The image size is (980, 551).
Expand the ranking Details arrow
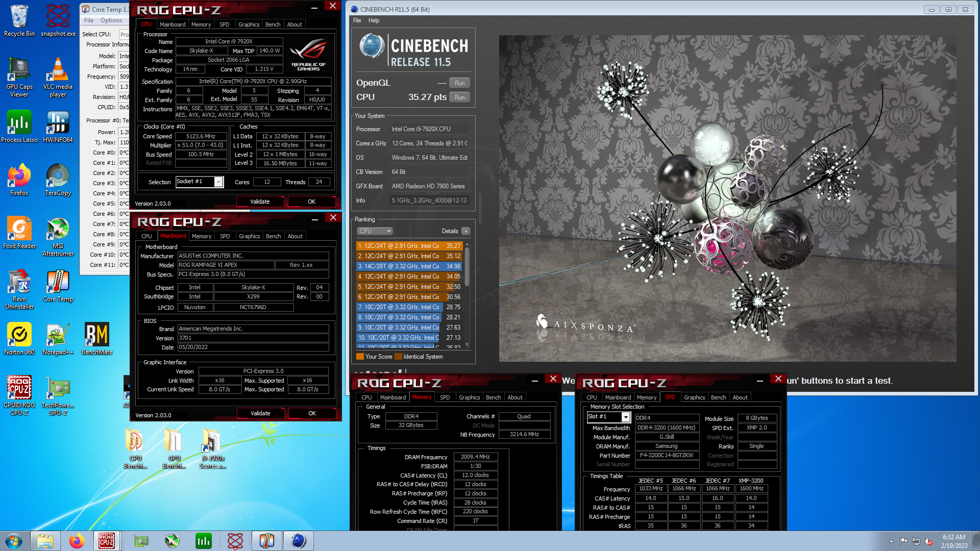click(465, 231)
